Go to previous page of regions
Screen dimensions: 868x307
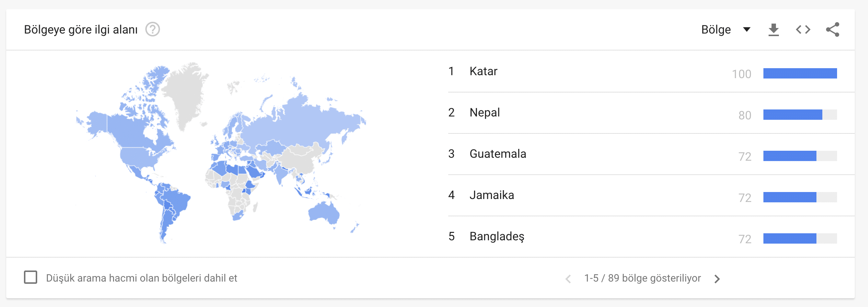568,279
